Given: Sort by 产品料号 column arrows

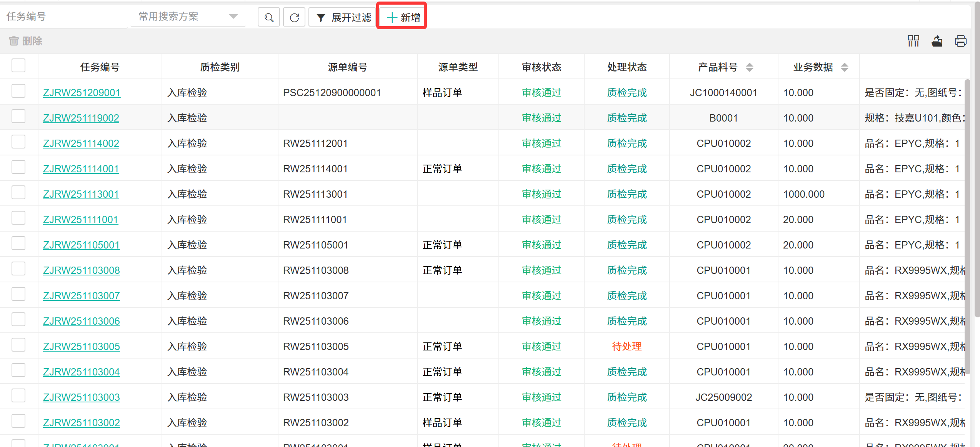Looking at the screenshot, I should [x=749, y=67].
